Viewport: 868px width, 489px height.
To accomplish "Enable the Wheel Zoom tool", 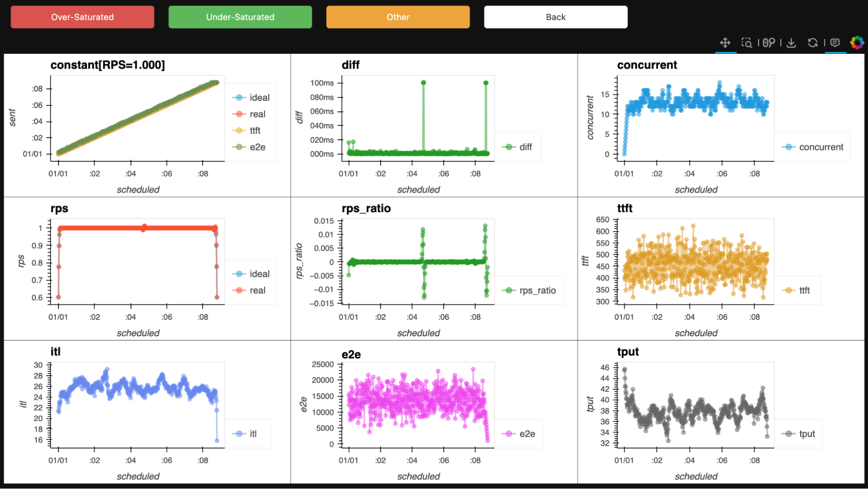I will tap(769, 43).
